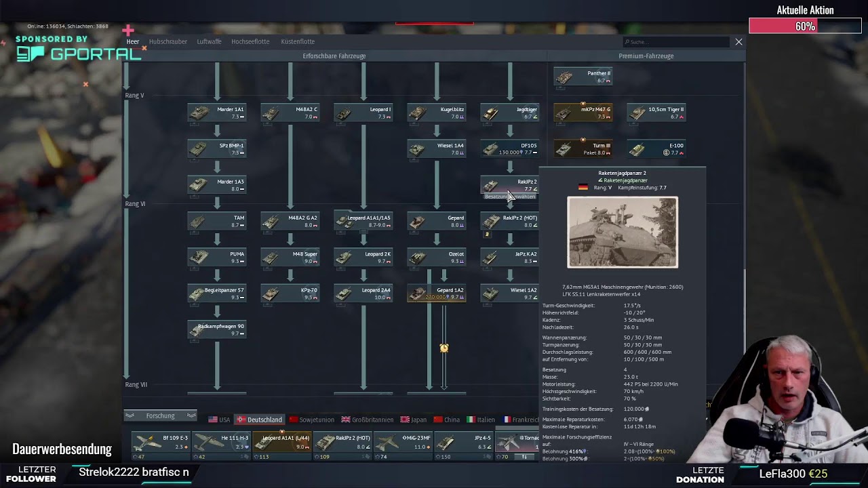Click the Aktuelle Aktion 60% progress bar
This screenshot has height=488, width=868.
(x=805, y=26)
